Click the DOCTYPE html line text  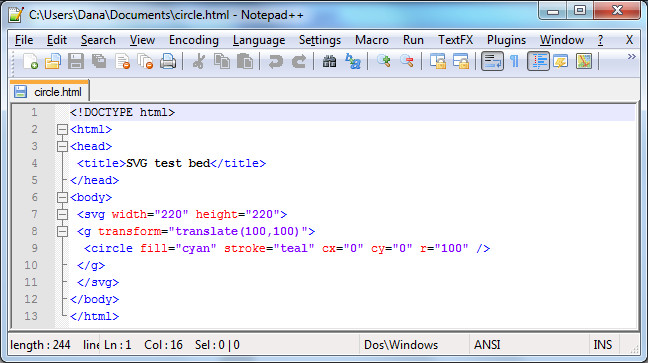click(122, 112)
